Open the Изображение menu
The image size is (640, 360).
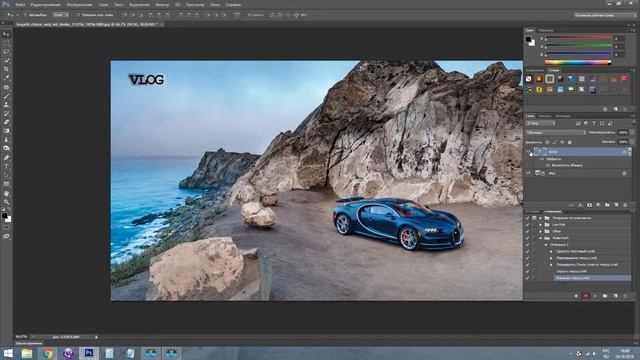[x=79, y=5]
